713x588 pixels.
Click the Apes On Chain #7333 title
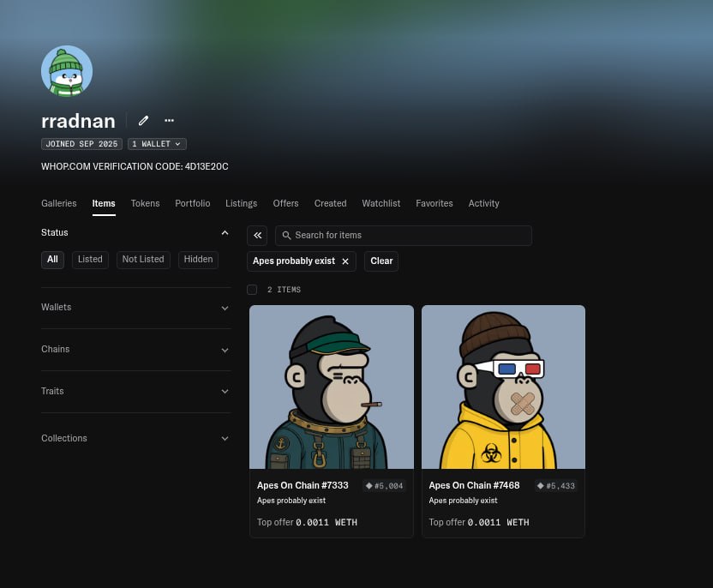pyautogui.click(x=303, y=486)
